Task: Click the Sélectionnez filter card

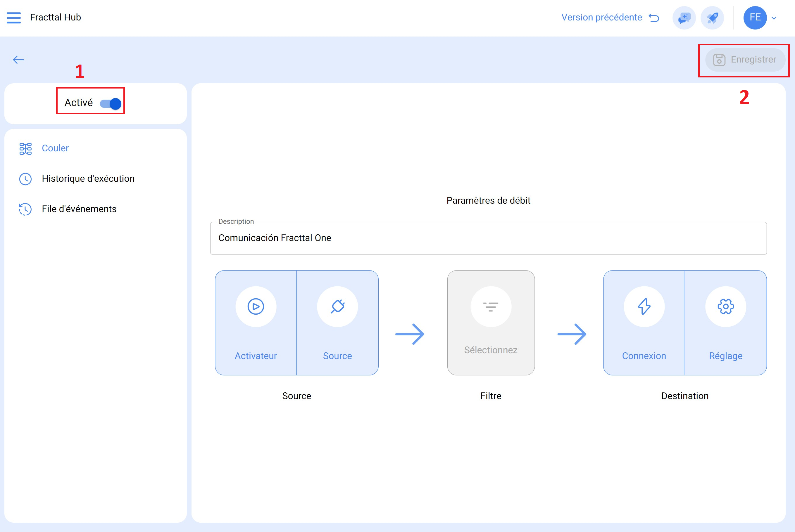Action: click(x=491, y=323)
